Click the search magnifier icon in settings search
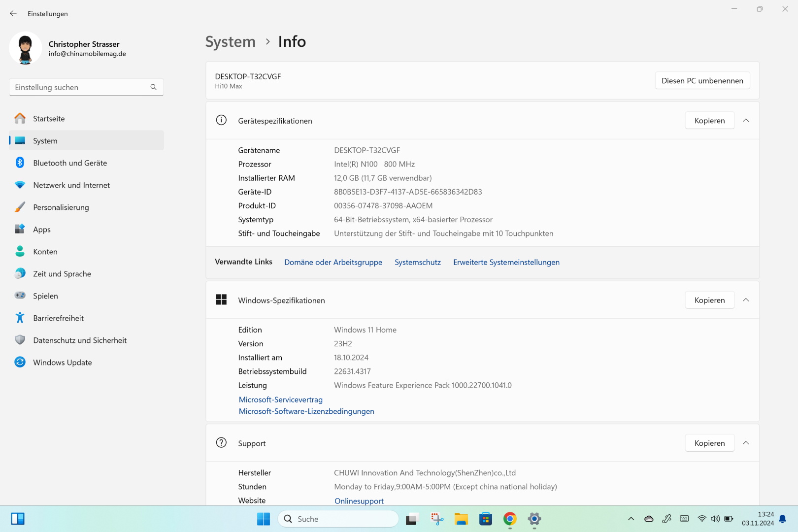This screenshot has height=532, width=798. (153, 87)
